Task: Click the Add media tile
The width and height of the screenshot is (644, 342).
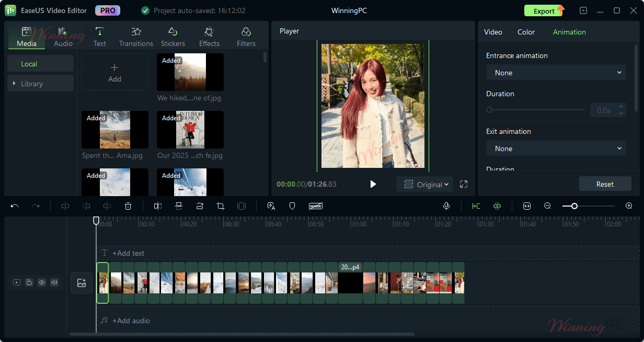Action: (114, 72)
